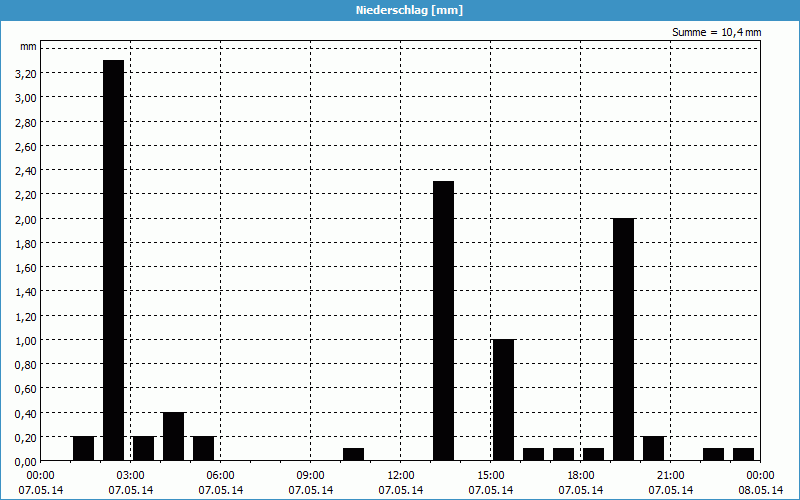The width and height of the screenshot is (800, 500).
Task: Select the 1,00 y-axis value
Action: point(26,341)
